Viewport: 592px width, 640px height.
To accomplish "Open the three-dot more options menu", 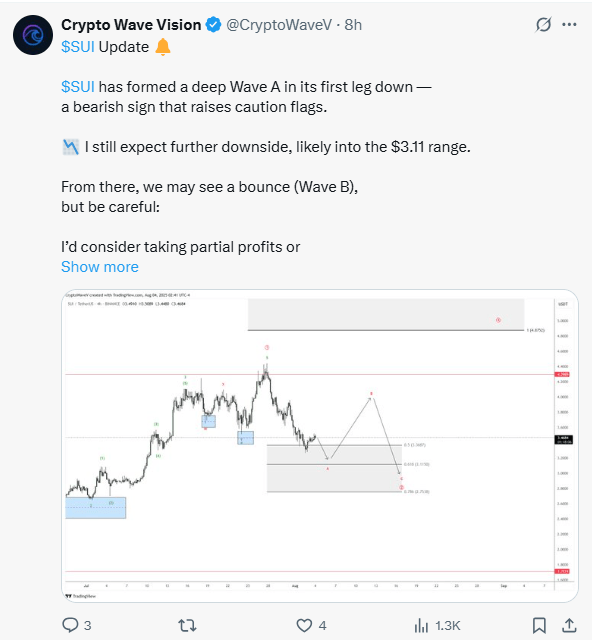I will tap(569, 25).
